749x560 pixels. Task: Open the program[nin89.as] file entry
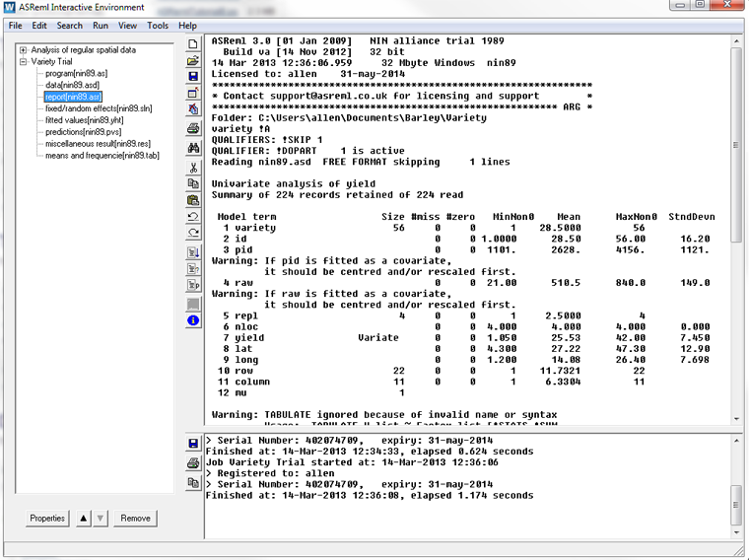tap(74, 73)
